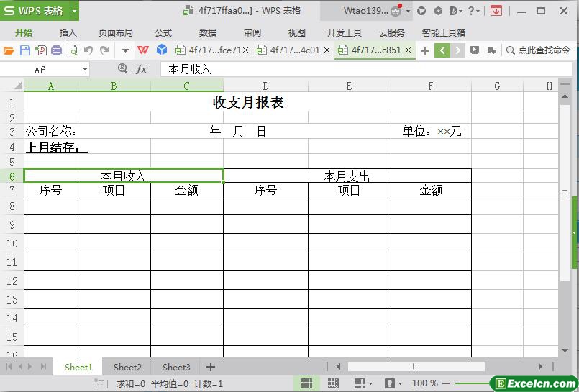Expand the Name Box dropdown
This screenshot has width=579, height=392.
pyautogui.click(x=85, y=69)
